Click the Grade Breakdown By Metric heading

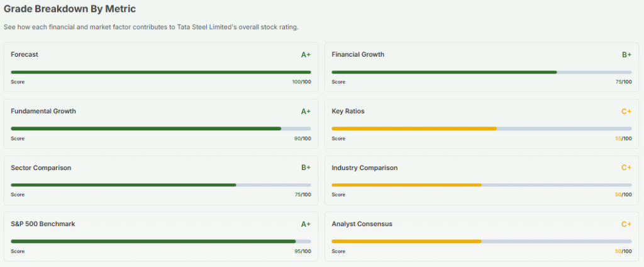pyautogui.click(x=70, y=9)
